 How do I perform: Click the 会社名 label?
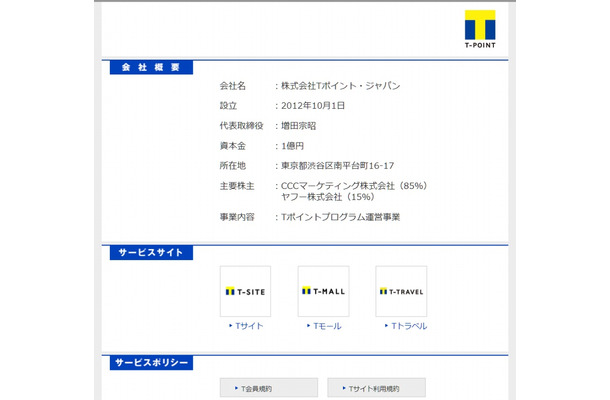(x=233, y=86)
